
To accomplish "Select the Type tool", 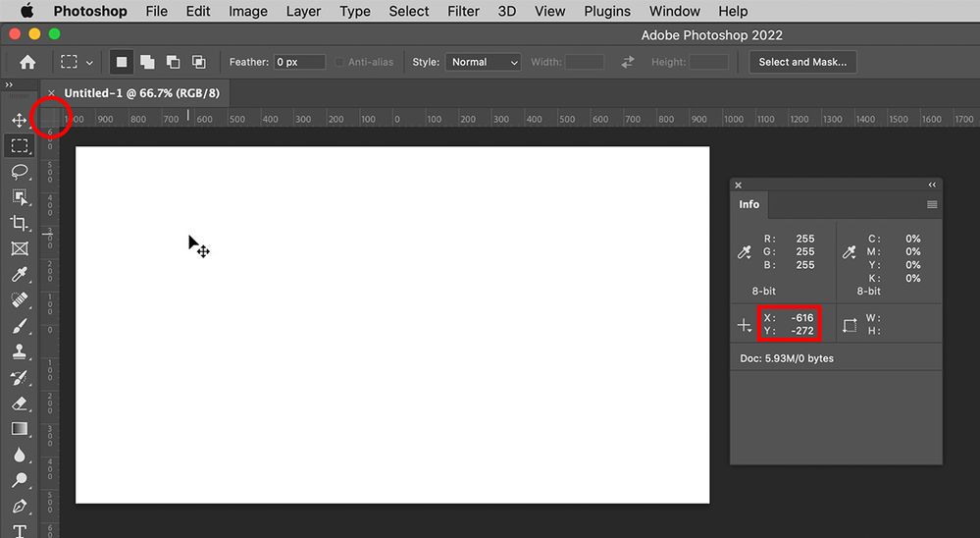I will pos(20,530).
